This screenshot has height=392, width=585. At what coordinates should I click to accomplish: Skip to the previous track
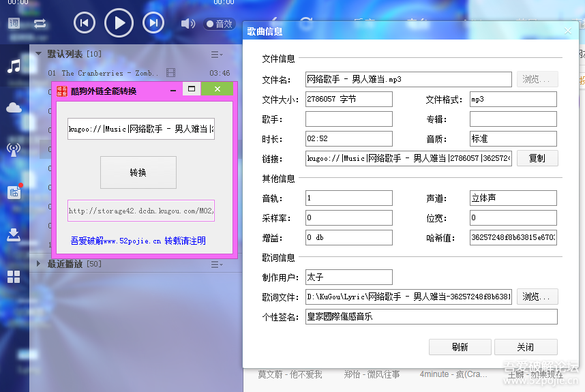click(84, 23)
